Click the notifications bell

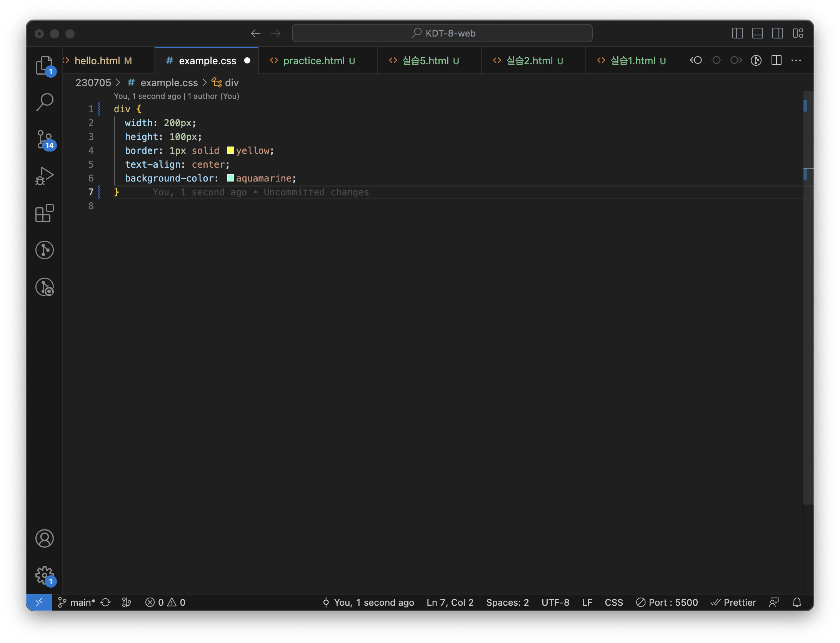[797, 602]
